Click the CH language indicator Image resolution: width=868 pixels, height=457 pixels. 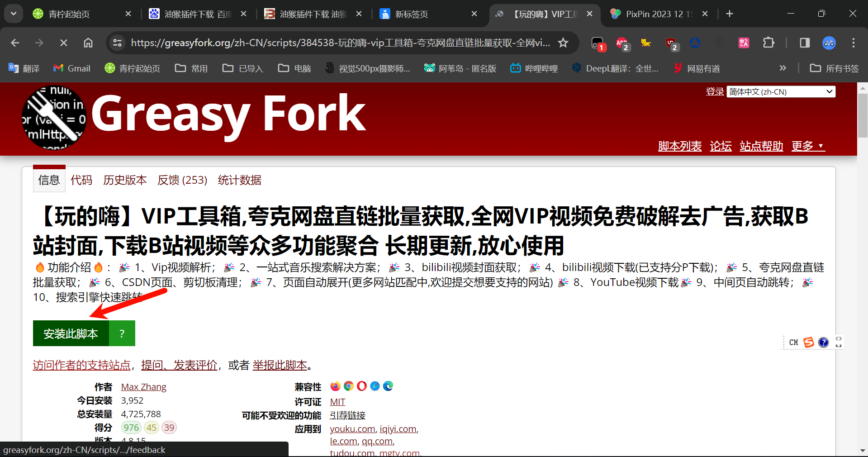click(x=793, y=343)
